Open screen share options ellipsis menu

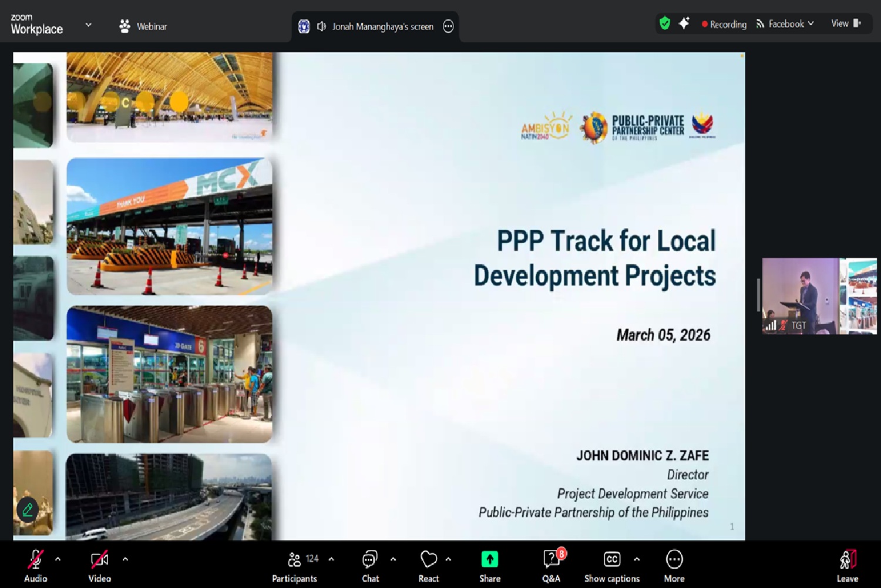pos(448,26)
